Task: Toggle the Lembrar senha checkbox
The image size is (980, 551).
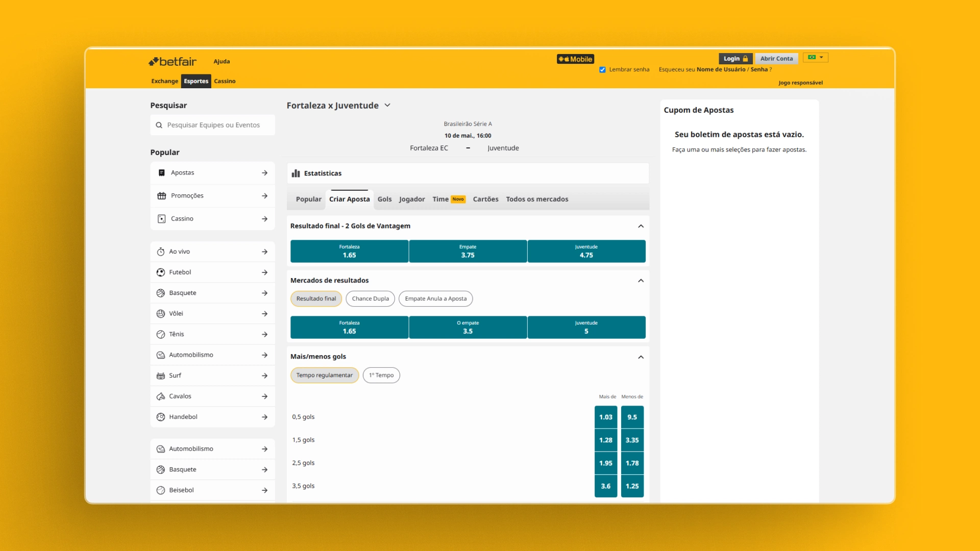Action: [x=602, y=70]
